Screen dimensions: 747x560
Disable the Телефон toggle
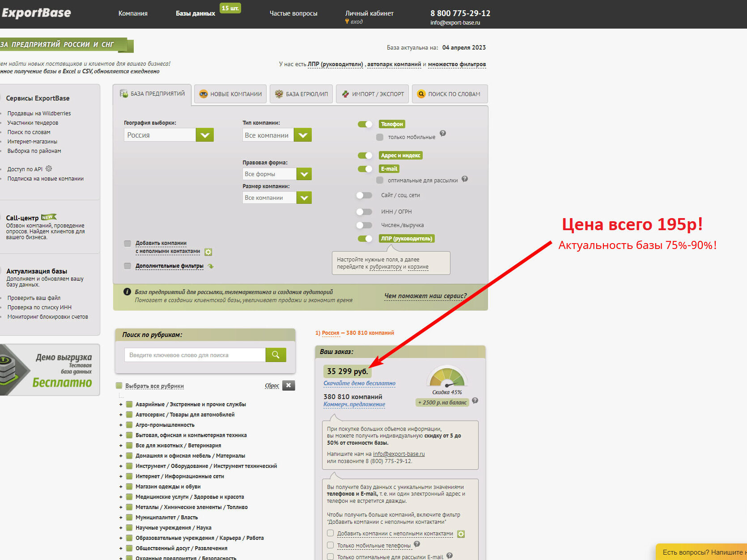pyautogui.click(x=365, y=124)
